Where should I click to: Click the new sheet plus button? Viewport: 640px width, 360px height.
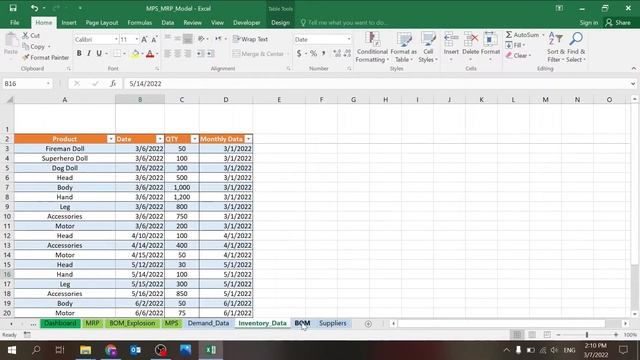[x=368, y=324]
